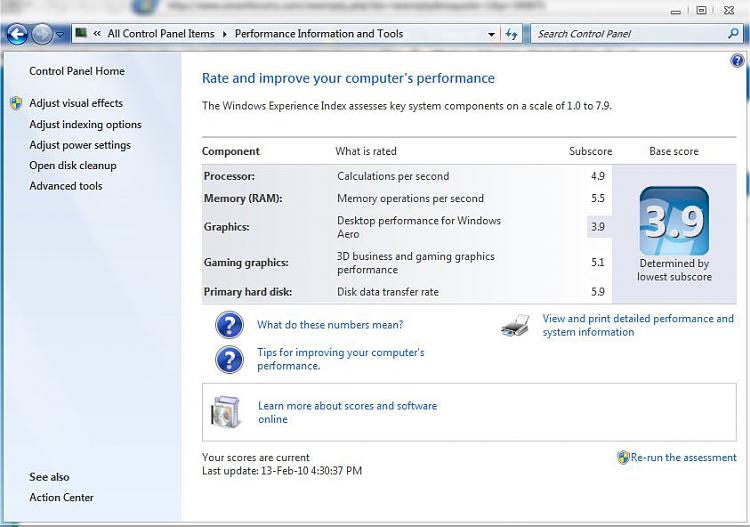Select All Control Panel Items breadcrumb

161,33
